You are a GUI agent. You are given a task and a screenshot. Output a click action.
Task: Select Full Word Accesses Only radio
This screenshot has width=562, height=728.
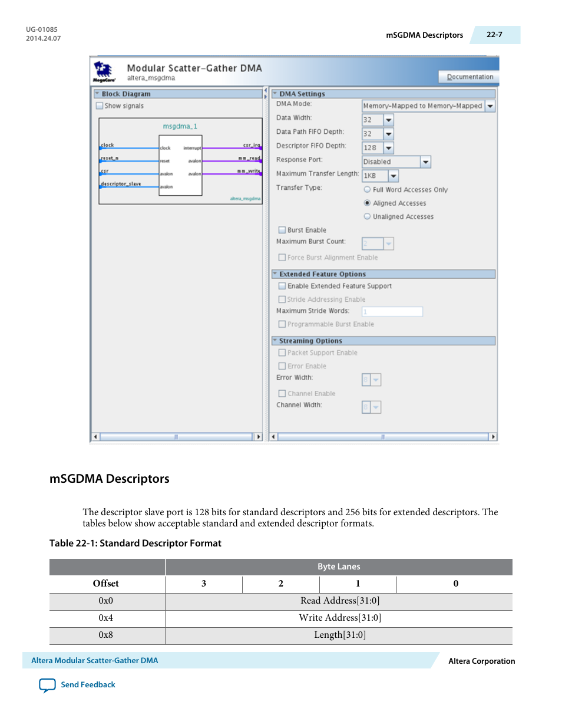[x=367, y=190]
